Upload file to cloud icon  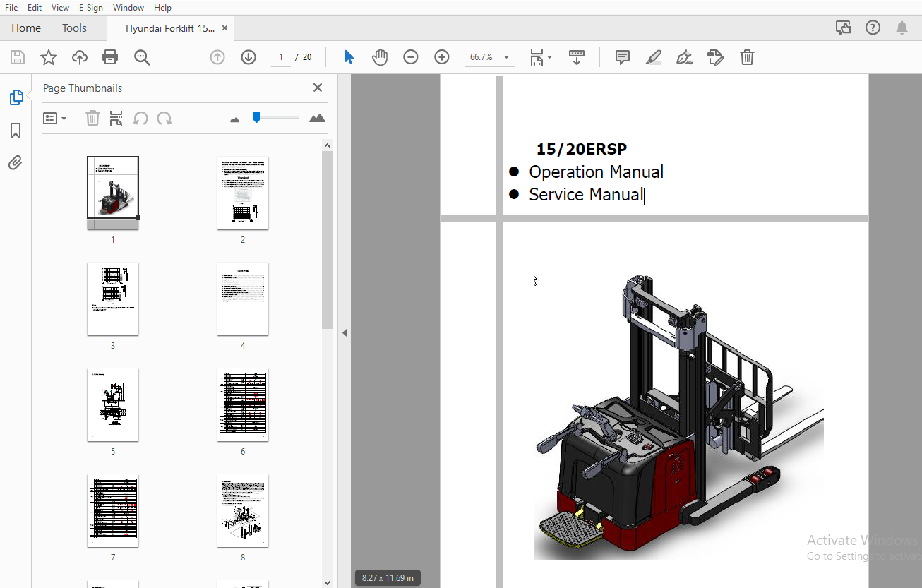[80, 57]
